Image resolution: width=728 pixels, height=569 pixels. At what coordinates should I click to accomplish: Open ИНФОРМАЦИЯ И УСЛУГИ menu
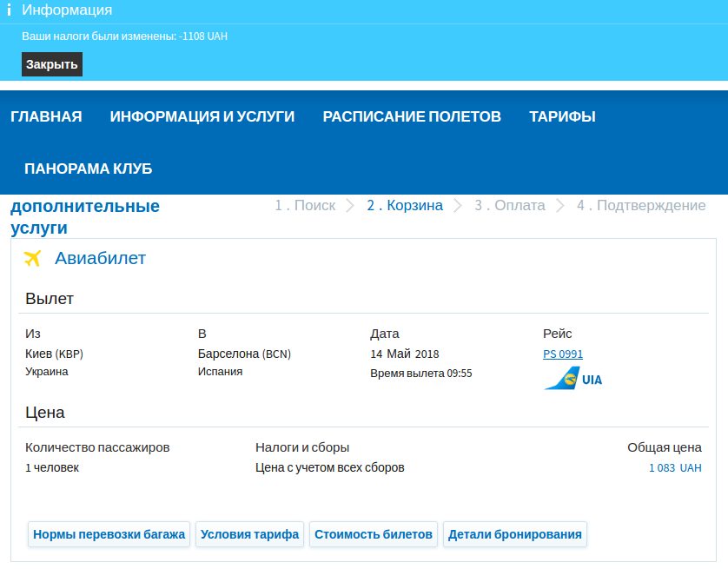coord(202,116)
